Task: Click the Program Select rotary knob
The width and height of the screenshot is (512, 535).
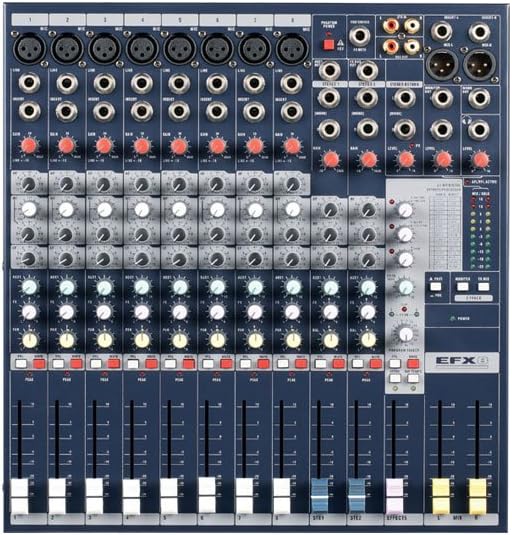Action: click(x=406, y=334)
